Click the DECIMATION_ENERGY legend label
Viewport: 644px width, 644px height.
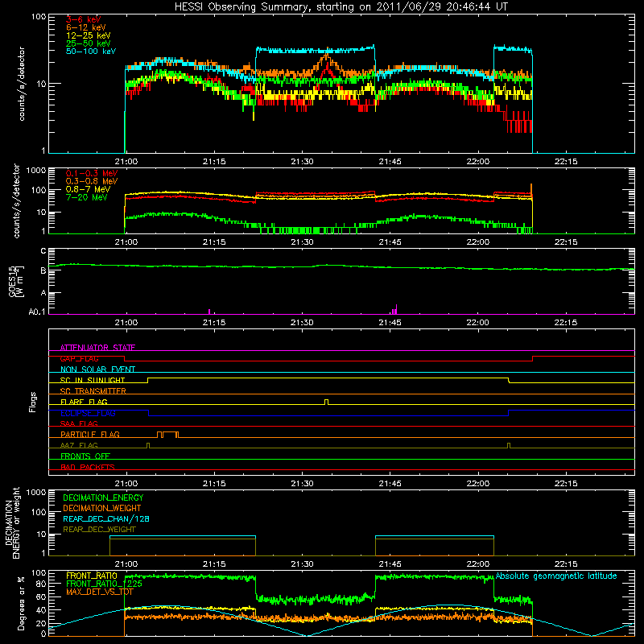pos(103,497)
